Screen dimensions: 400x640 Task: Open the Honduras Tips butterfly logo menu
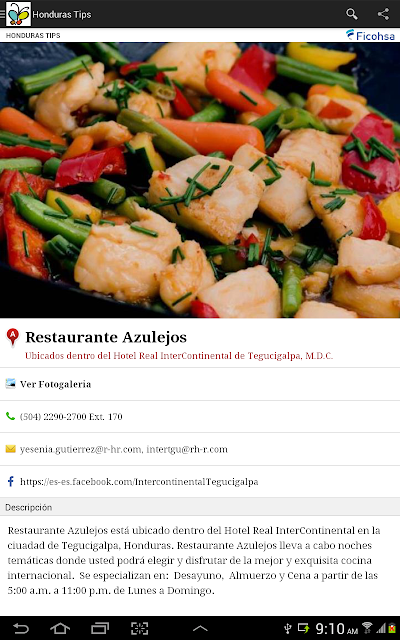(x=18, y=14)
